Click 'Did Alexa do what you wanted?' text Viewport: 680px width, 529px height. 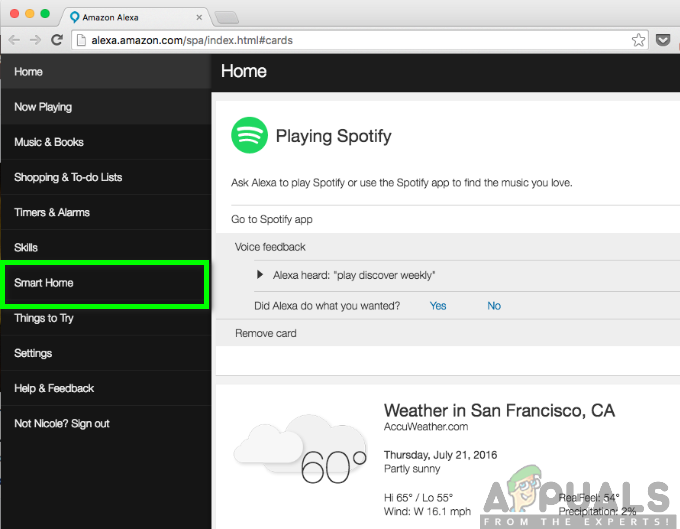point(327,306)
